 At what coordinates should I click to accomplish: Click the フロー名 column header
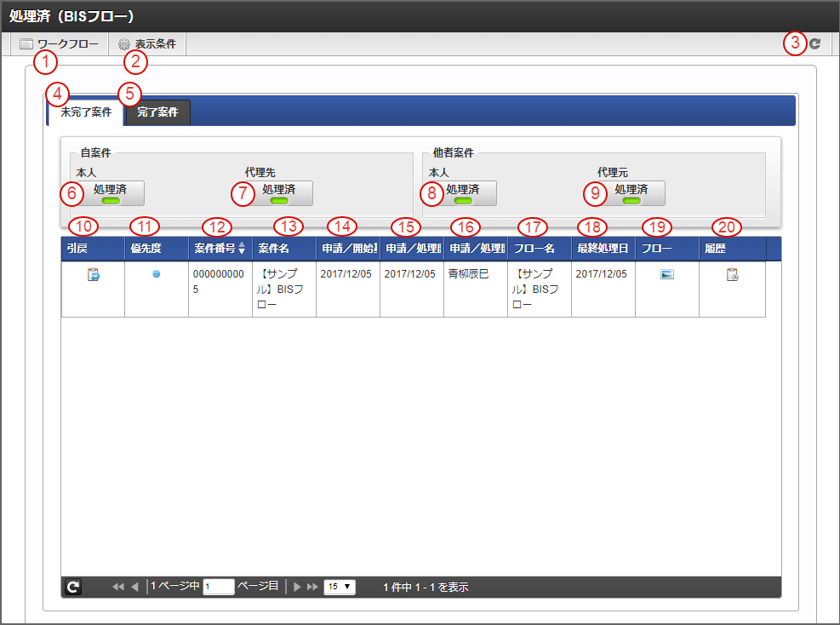pyautogui.click(x=540, y=249)
